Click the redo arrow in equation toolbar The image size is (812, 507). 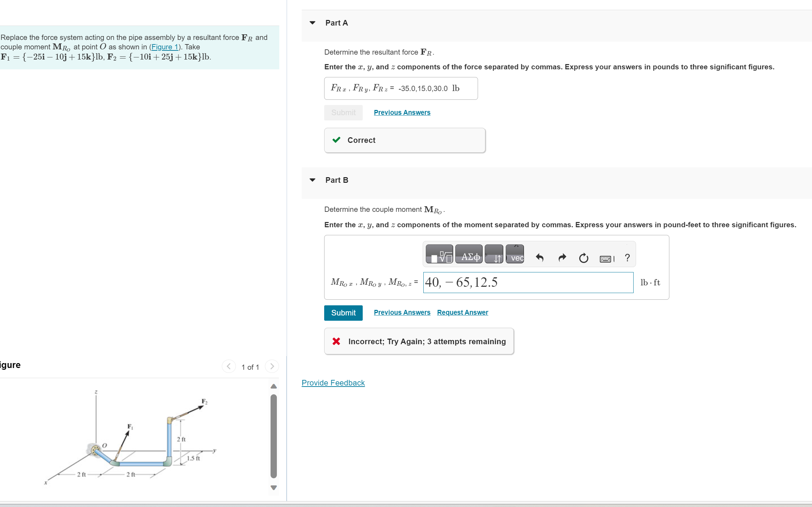click(562, 258)
